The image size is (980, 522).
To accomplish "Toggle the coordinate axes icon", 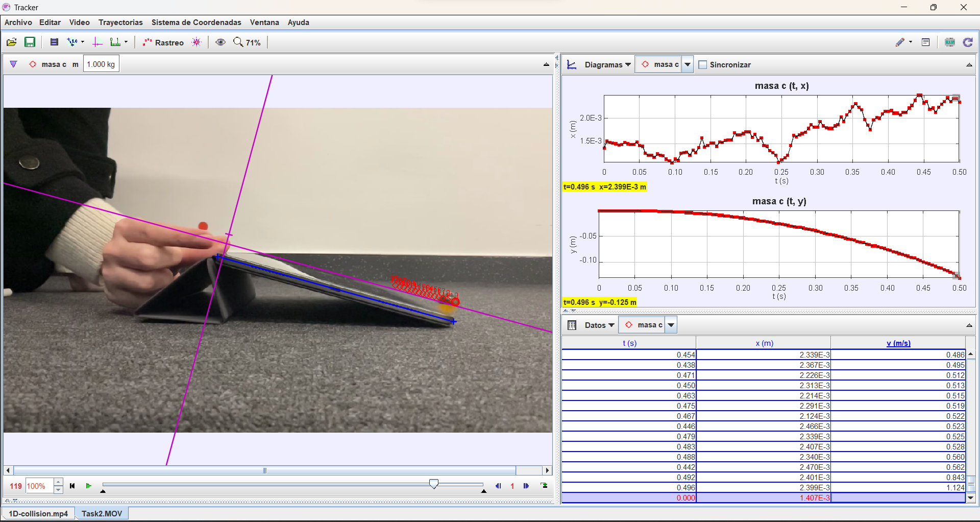I will [97, 42].
